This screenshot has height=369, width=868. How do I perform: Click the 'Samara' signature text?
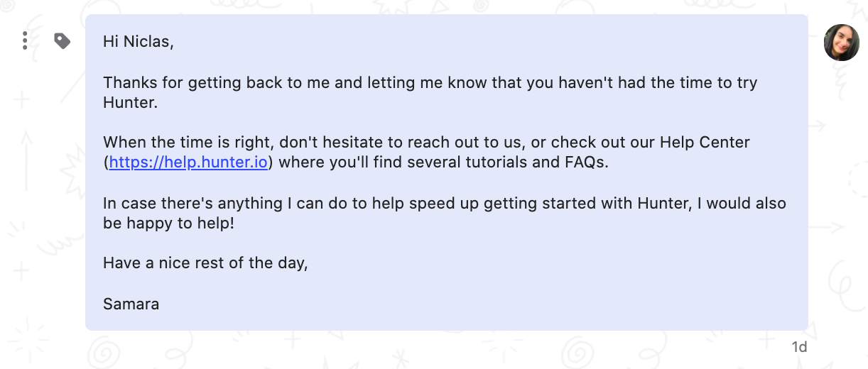click(x=131, y=304)
